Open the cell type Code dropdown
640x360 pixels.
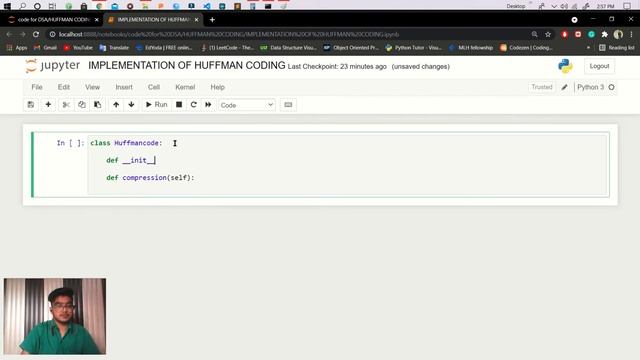247,105
